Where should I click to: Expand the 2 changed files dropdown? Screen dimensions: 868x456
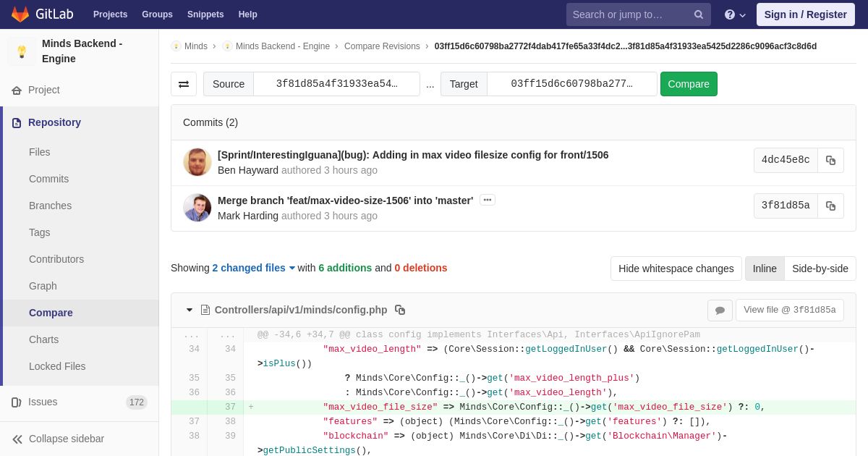254,268
